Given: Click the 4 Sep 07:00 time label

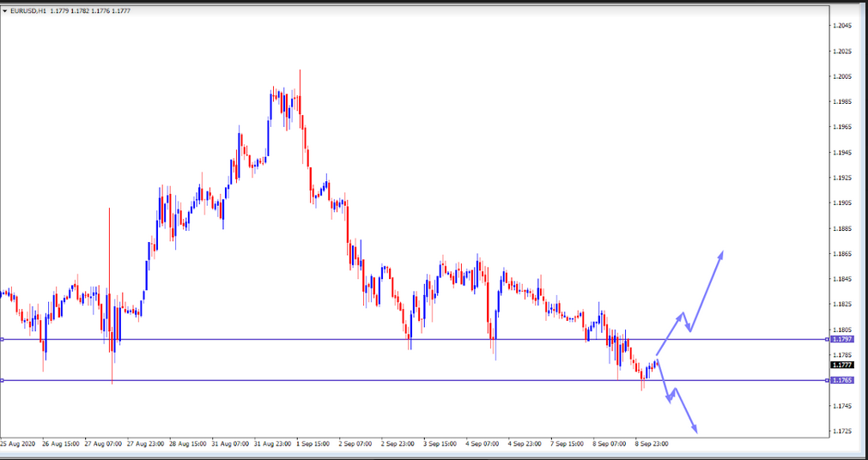Looking at the screenshot, I should click(482, 445).
